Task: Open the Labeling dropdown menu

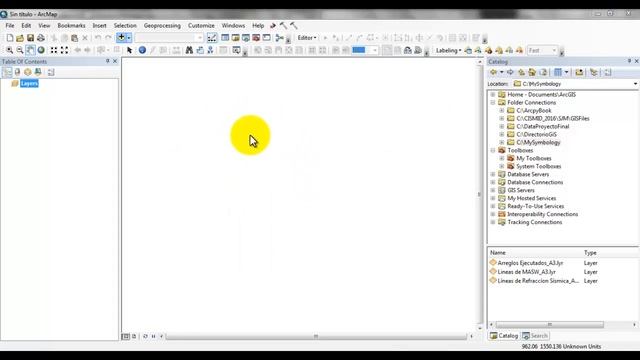Action: click(x=448, y=51)
